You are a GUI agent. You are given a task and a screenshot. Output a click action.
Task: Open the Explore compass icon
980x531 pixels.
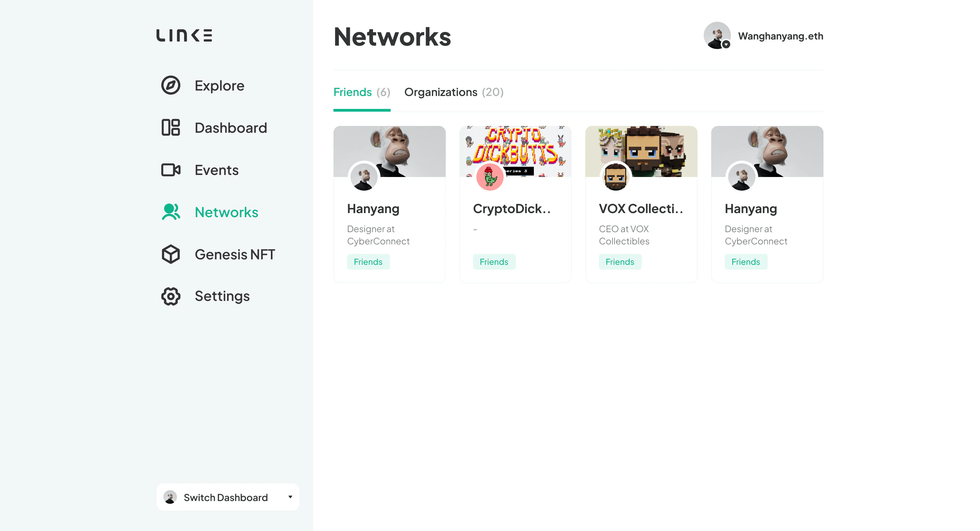tap(171, 85)
